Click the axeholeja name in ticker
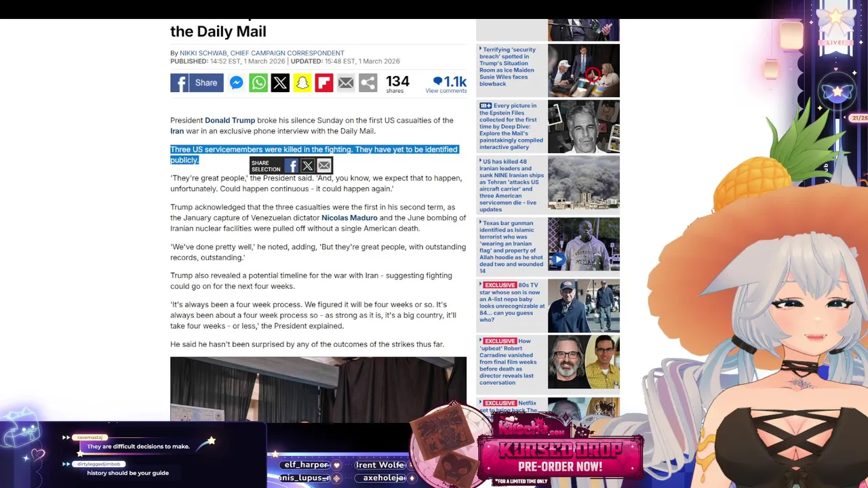Image resolution: width=868 pixels, height=488 pixels. (384, 478)
